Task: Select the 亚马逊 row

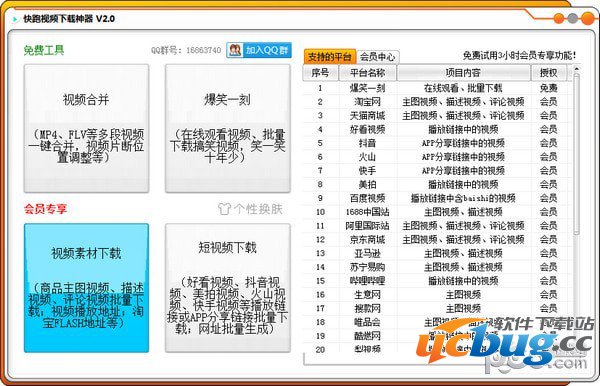Action: pos(436,253)
